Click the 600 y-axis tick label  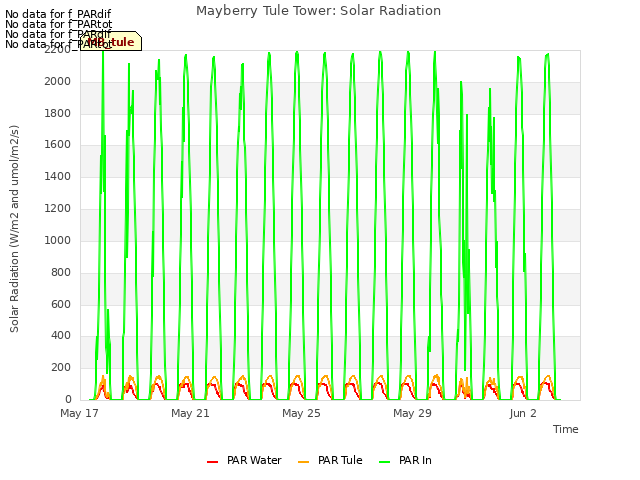(61, 304)
